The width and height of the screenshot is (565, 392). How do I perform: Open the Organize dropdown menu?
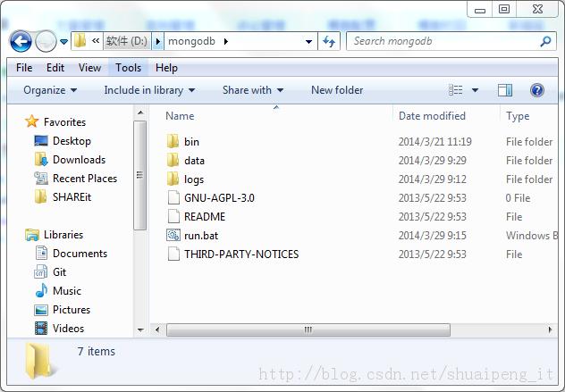click(50, 90)
